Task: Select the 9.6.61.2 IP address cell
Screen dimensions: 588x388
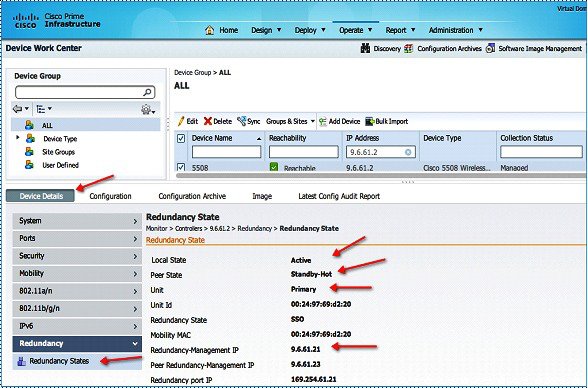Action: 360,168
